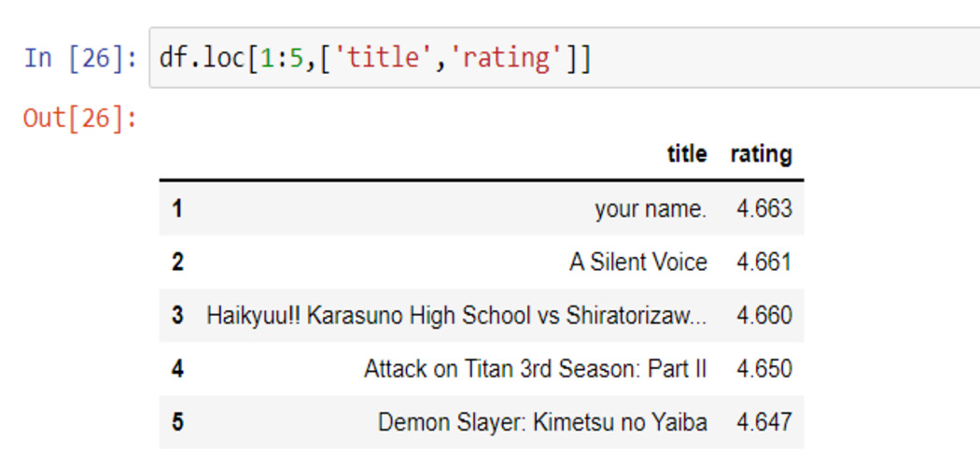Select row index 2 in the table
This screenshot has height=469, width=980.
[177, 263]
